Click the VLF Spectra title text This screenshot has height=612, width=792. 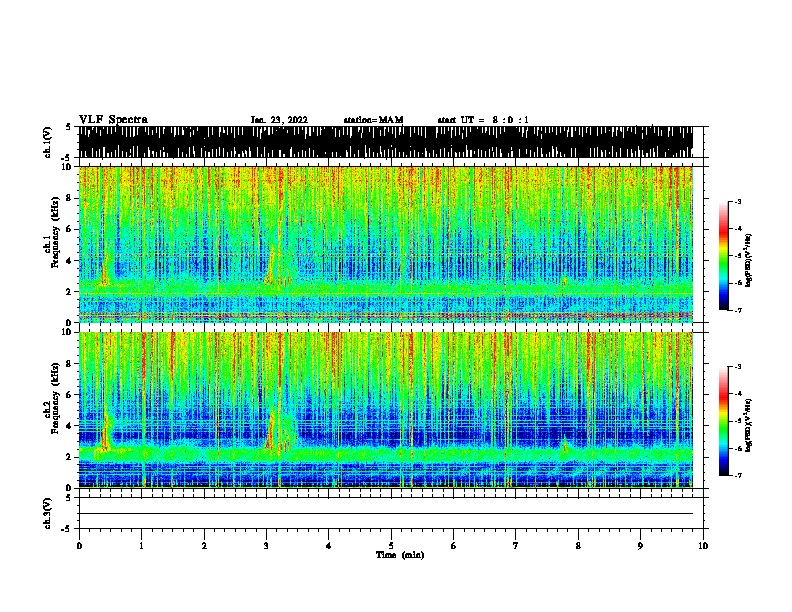(113, 120)
